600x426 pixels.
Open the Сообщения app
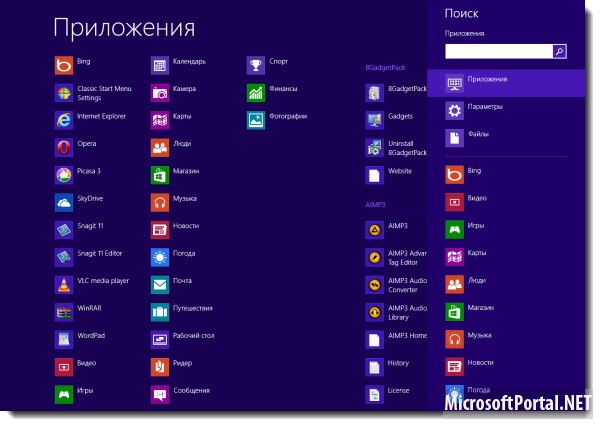[180, 394]
